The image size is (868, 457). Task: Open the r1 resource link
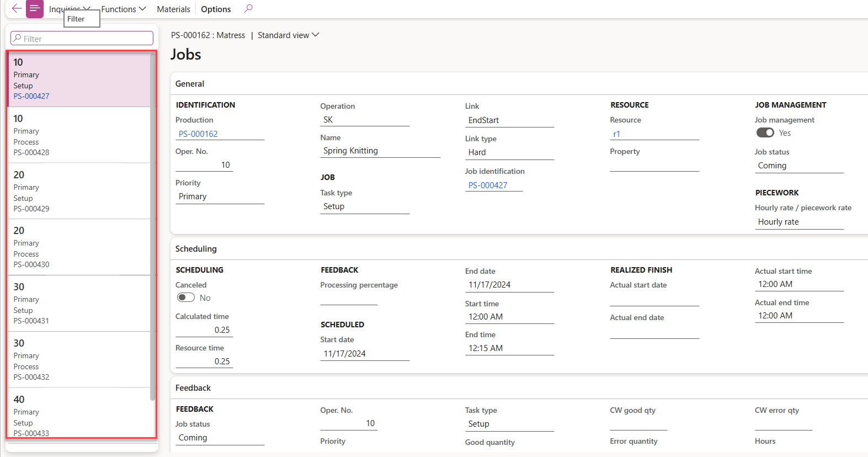click(x=616, y=134)
